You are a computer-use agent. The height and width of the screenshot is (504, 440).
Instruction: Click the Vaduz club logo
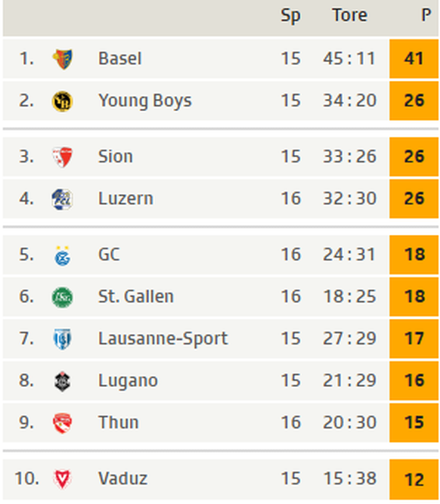pyautogui.click(x=62, y=479)
